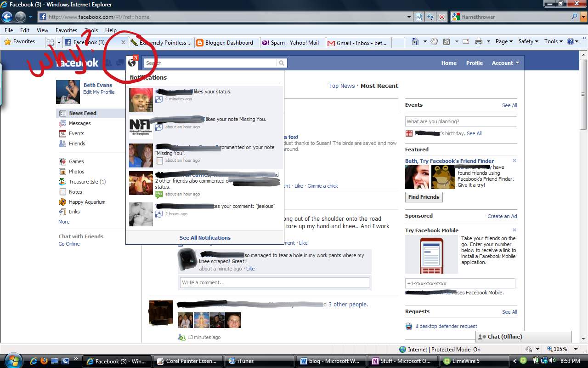Viewport: 588px width, 368px height.
Task: Open the Favorites star button
Action: coord(19,41)
